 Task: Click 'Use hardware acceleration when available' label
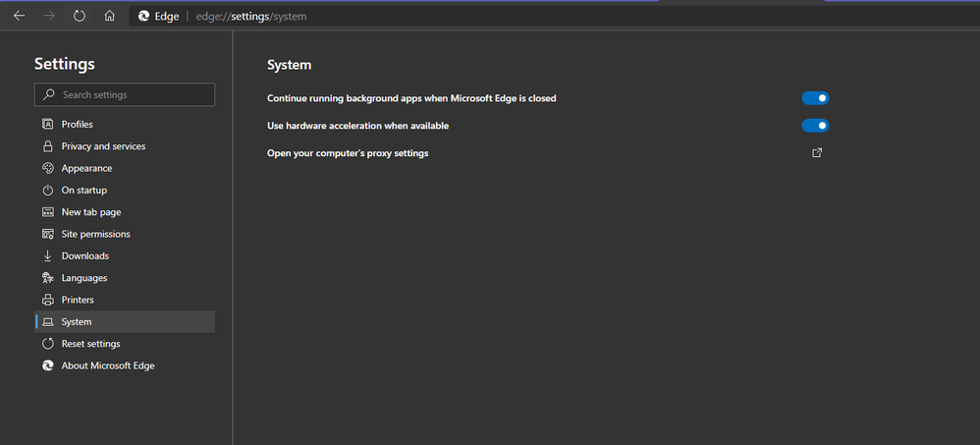click(358, 126)
